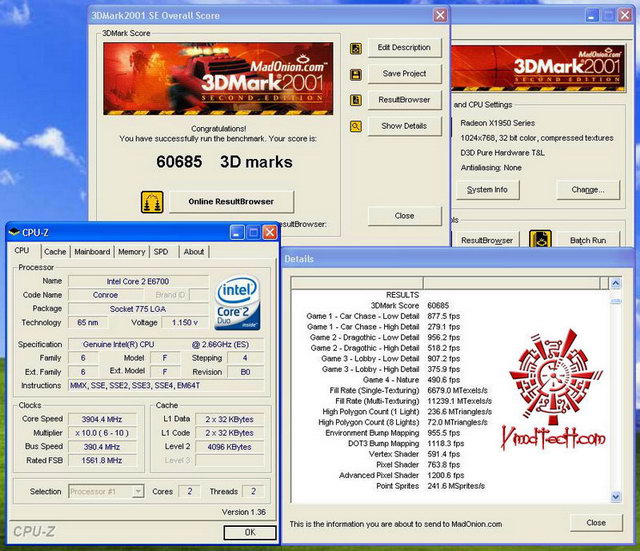This screenshot has height=551, width=640.
Task: Minimize the CPU-Z window
Action: pos(237,232)
